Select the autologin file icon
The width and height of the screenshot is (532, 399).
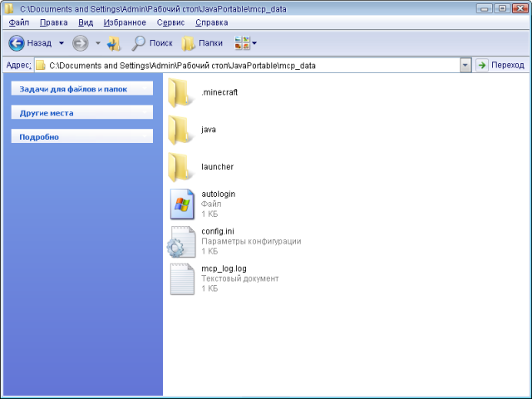(181, 204)
